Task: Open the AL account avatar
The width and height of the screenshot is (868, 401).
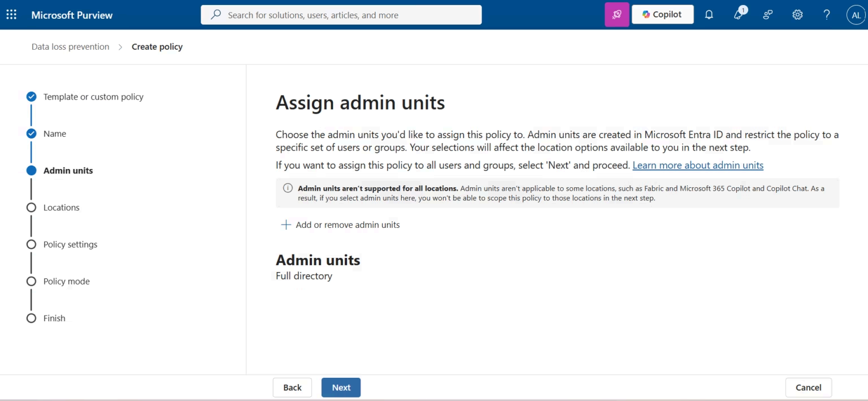Action: coord(856,15)
